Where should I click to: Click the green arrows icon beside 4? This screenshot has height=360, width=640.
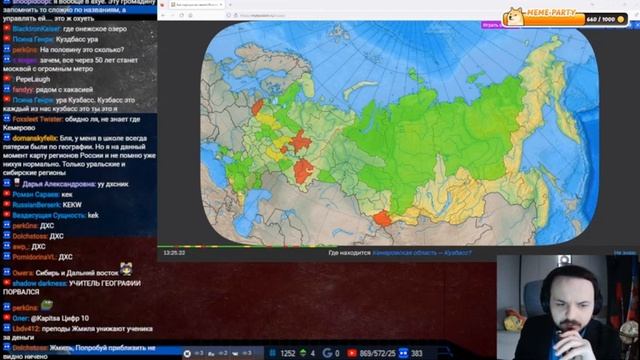point(303,353)
